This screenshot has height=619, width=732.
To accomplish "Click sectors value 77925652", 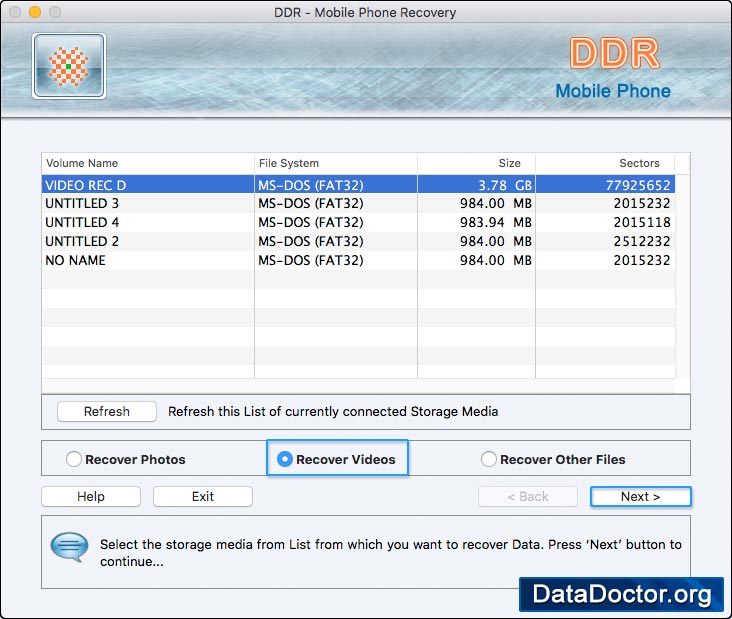I will click(605, 185).
